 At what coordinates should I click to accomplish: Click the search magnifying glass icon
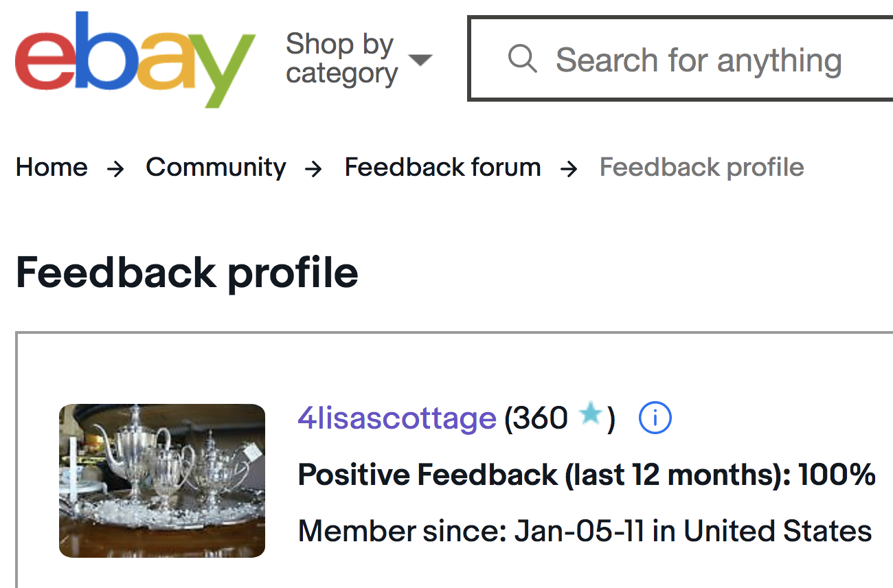pos(522,59)
